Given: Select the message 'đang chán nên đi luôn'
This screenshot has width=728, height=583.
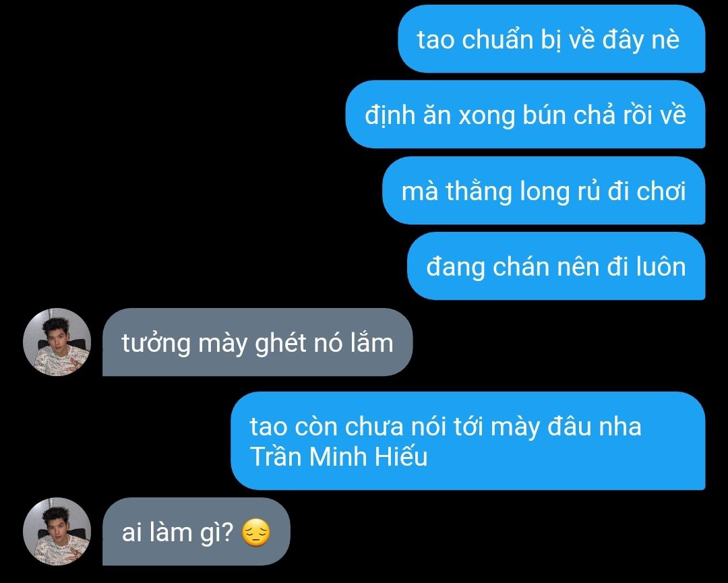Looking at the screenshot, I should point(556,266).
